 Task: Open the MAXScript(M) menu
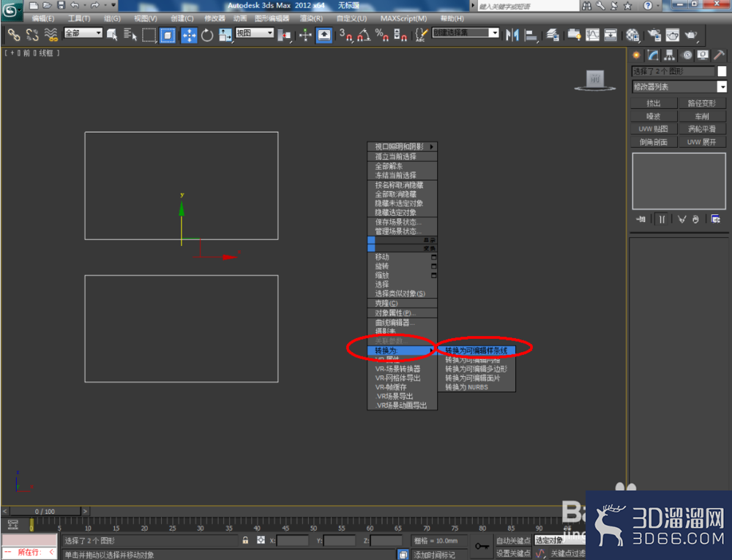point(403,18)
